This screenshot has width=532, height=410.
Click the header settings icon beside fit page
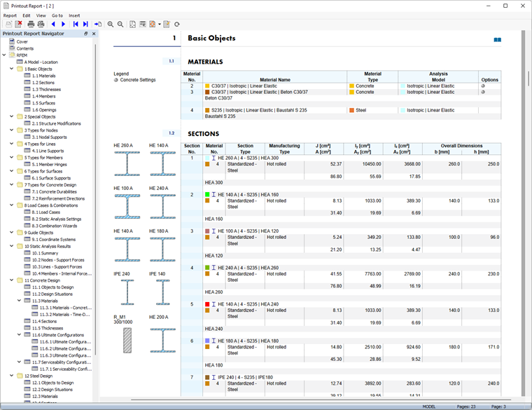143,24
